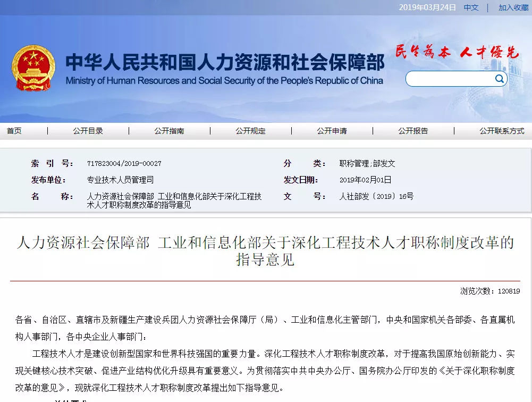Open the 公开目录 navigation item
532x402 pixels.
[88, 131]
